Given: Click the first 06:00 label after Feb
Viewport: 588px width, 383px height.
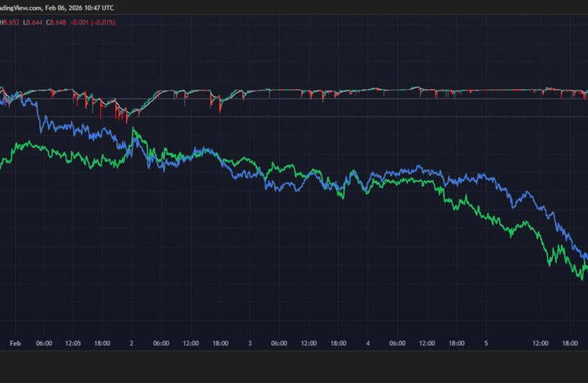Looking at the screenshot, I should (x=44, y=343).
